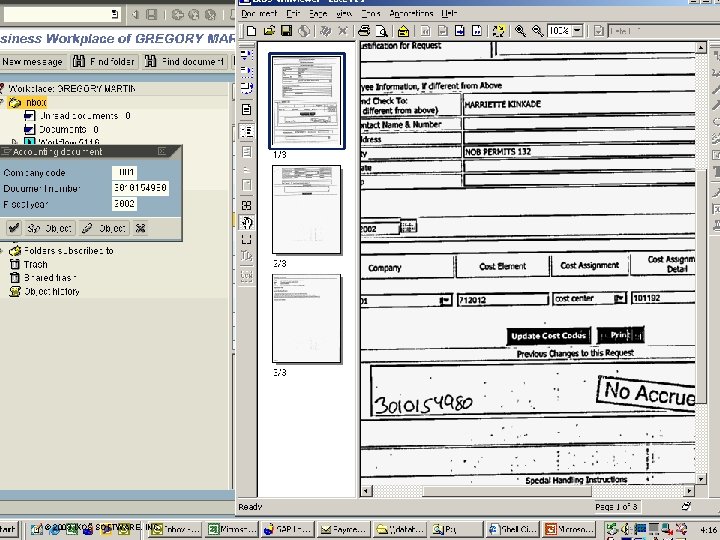Click the top fit-width icon in side toolbar
This screenshot has height=540, width=720.
[247, 55]
